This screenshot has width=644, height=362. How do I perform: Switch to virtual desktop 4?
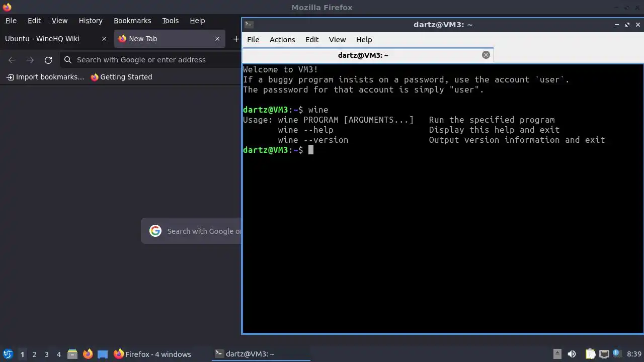coord(58,354)
